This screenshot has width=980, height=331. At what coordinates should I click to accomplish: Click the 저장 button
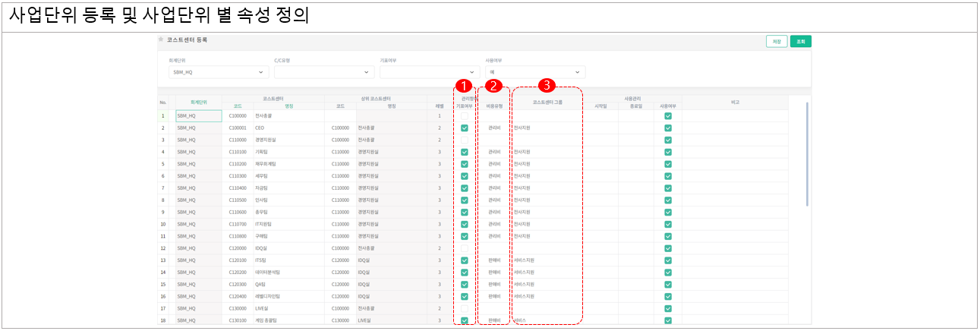[777, 42]
